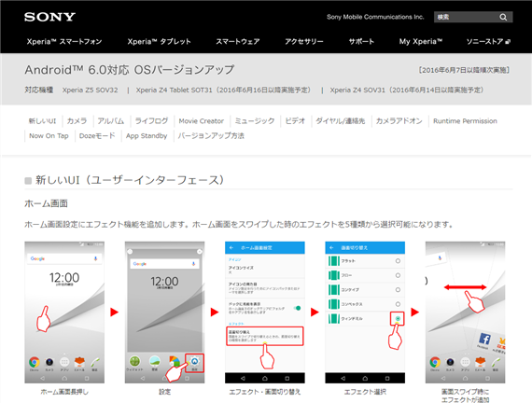Click the エフェクト・画面切り替え phone screenshot

click(x=265, y=313)
